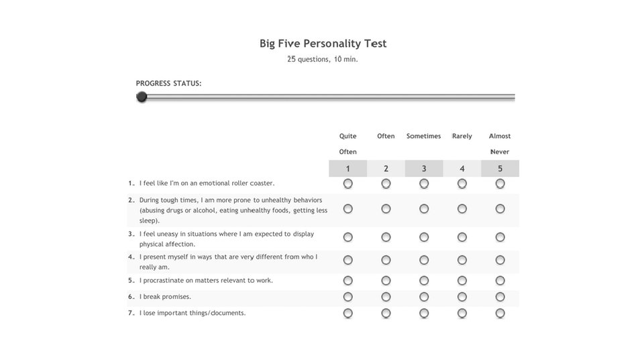
Task: Select 'Rarely' for question 4
Action: pos(462,260)
